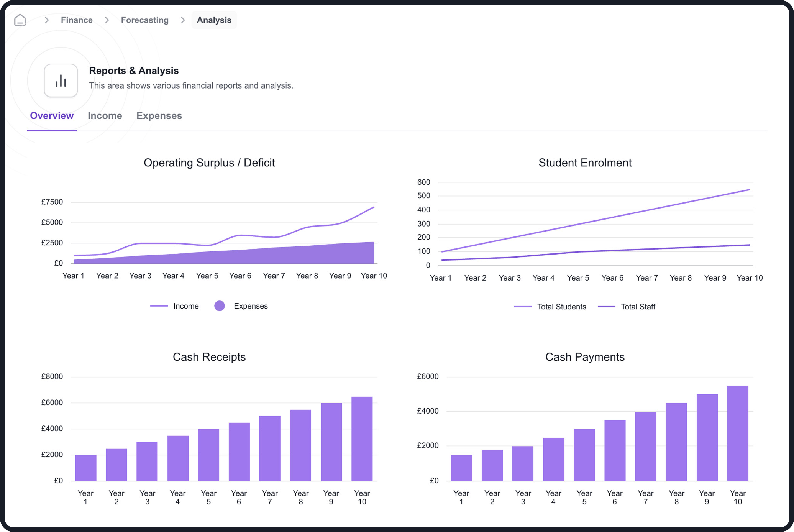This screenshot has height=532, width=794.
Task: Click the home icon in breadcrumb
Action: click(x=20, y=20)
